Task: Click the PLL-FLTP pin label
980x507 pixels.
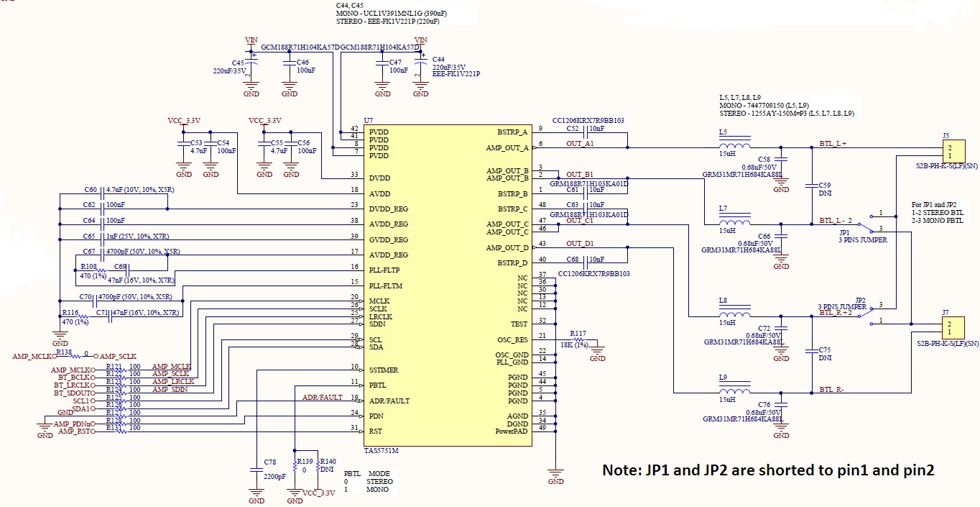Action: pos(385,270)
